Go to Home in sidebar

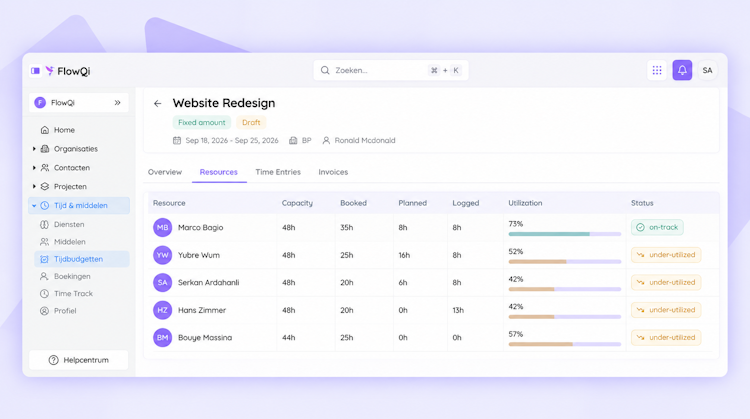(x=64, y=130)
